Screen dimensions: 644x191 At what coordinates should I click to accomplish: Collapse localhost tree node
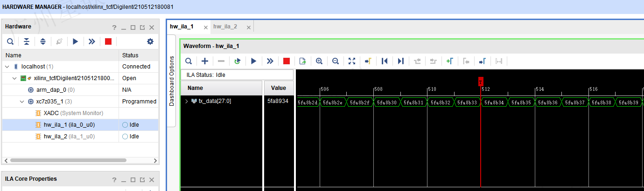[7, 67]
